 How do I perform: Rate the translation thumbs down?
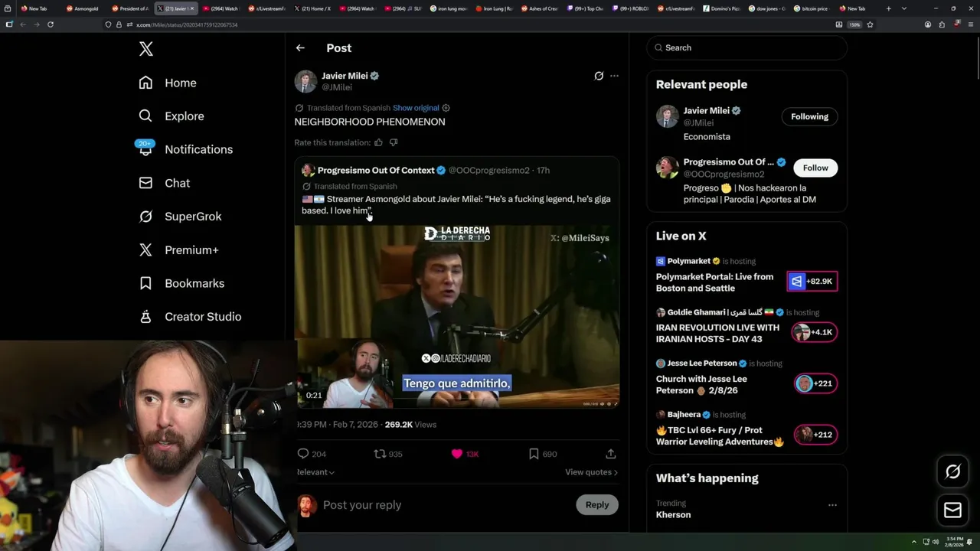394,142
